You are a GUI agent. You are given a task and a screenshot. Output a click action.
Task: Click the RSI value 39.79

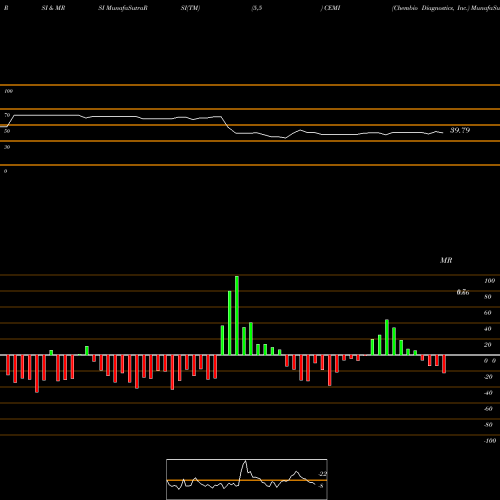[x=460, y=130]
